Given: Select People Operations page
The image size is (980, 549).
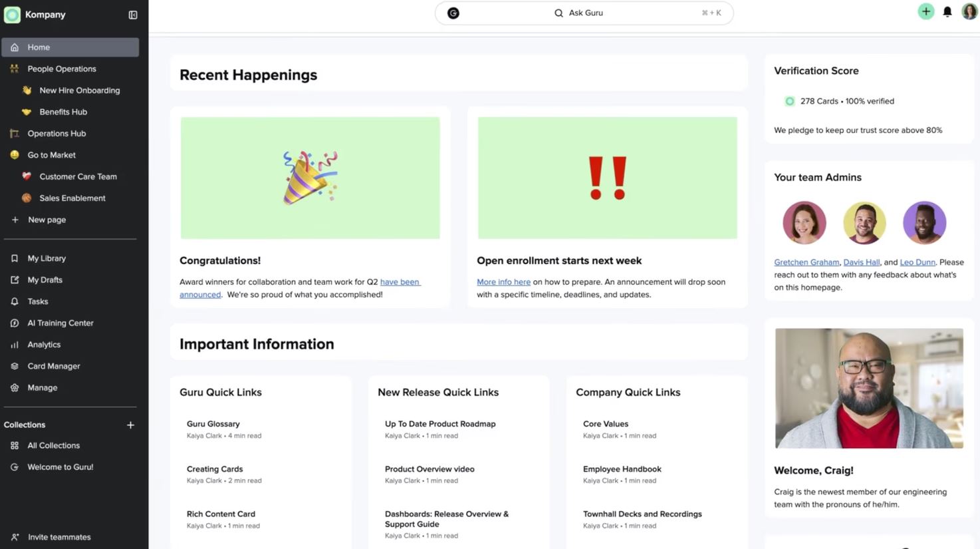Looking at the screenshot, I should (61, 69).
